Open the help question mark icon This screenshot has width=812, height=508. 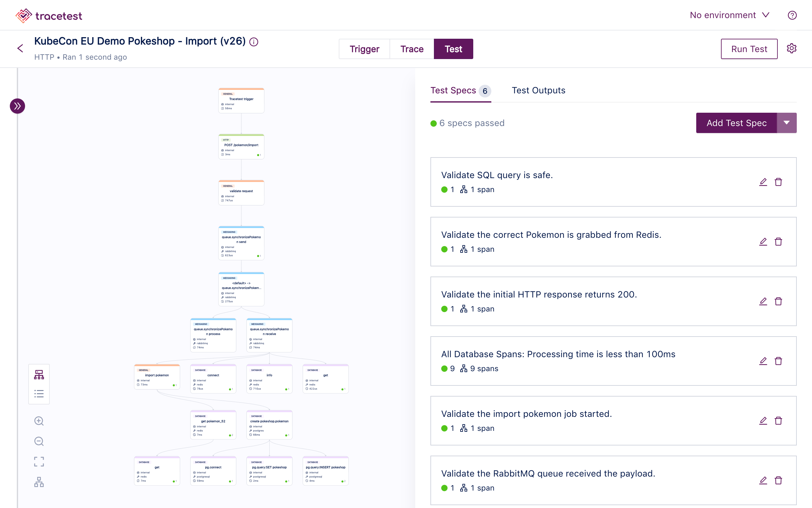point(792,16)
